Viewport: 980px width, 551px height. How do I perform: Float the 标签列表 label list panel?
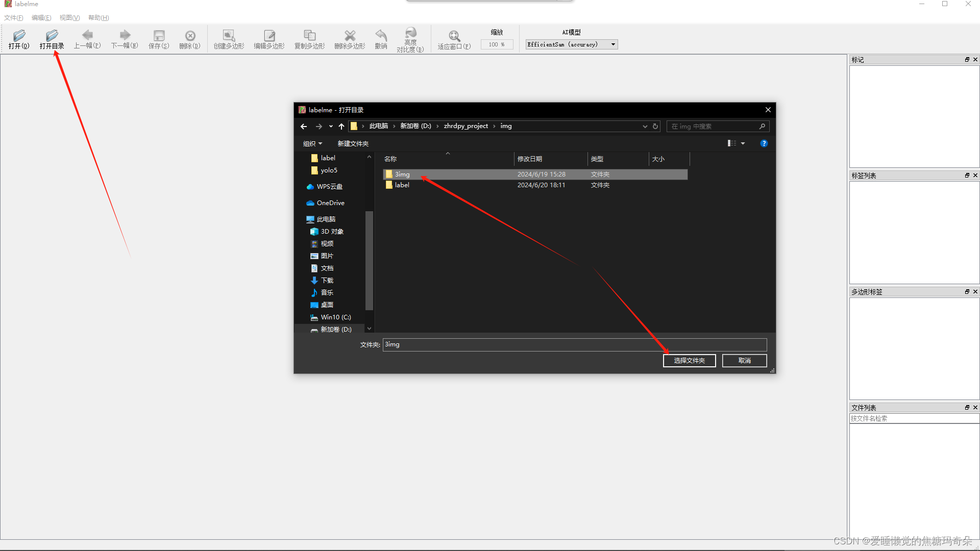coord(967,176)
